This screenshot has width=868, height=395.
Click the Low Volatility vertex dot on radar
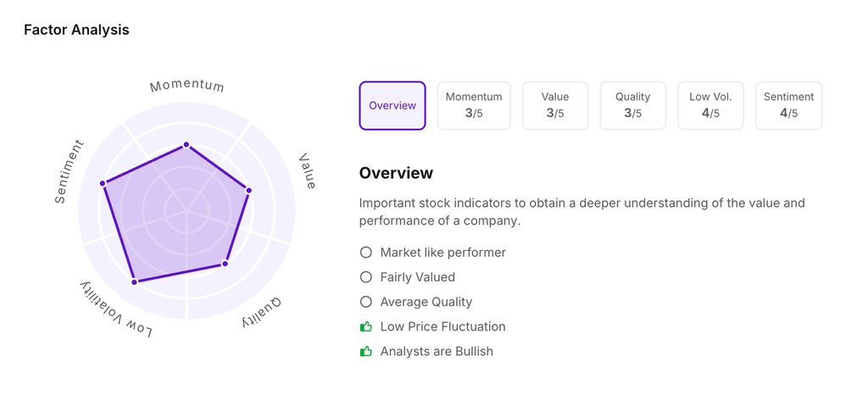[x=135, y=281]
